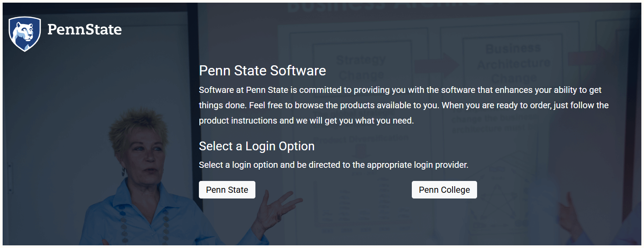Click the "Select a Login Option" heading
644x248 pixels.
tap(257, 146)
